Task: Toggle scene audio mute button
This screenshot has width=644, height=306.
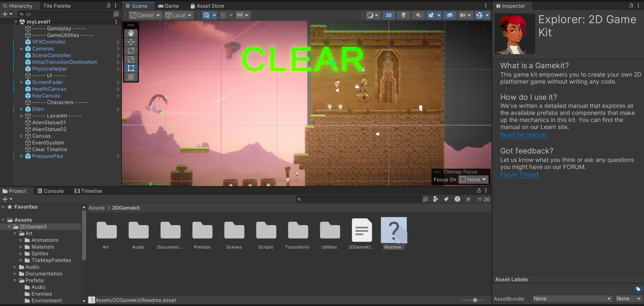Action: [418, 15]
